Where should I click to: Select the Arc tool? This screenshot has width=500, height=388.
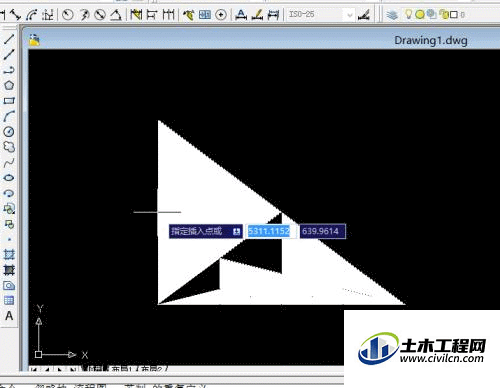tap(9, 116)
